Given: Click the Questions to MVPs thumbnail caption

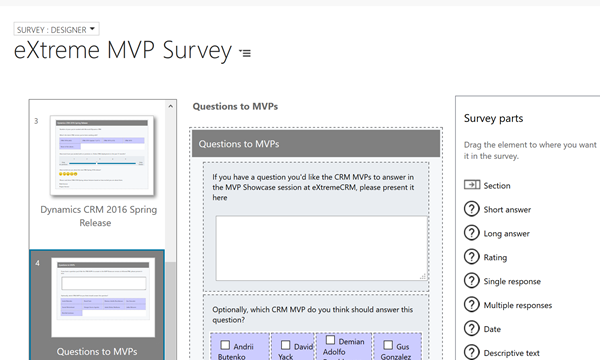Looking at the screenshot, I should tap(97, 352).
